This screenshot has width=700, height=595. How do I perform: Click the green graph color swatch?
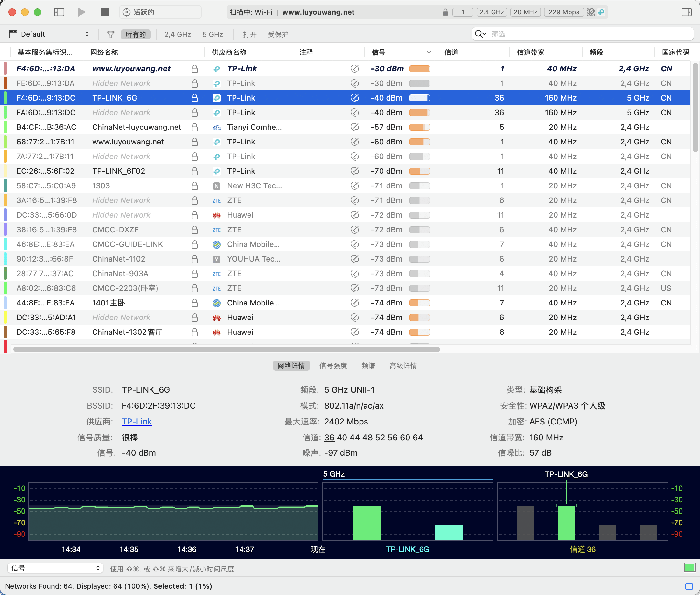pos(689,567)
